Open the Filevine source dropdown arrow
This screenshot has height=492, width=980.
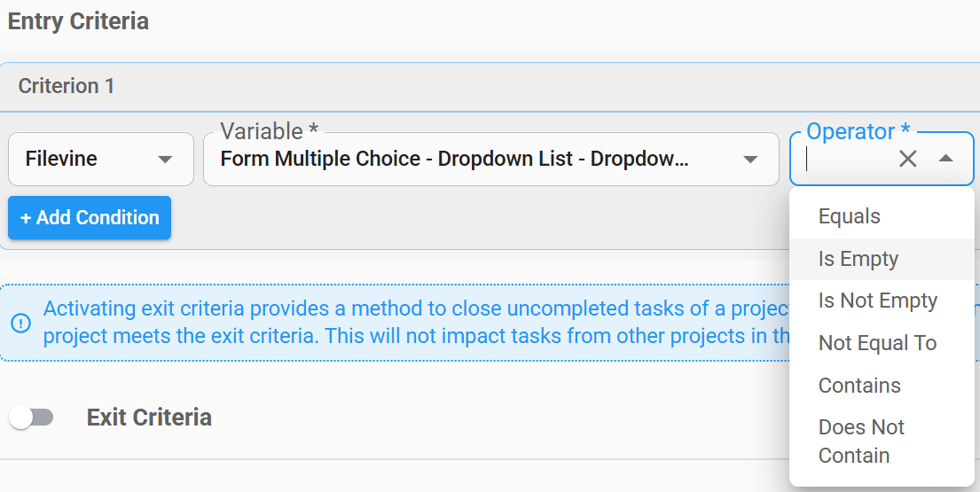click(x=165, y=160)
